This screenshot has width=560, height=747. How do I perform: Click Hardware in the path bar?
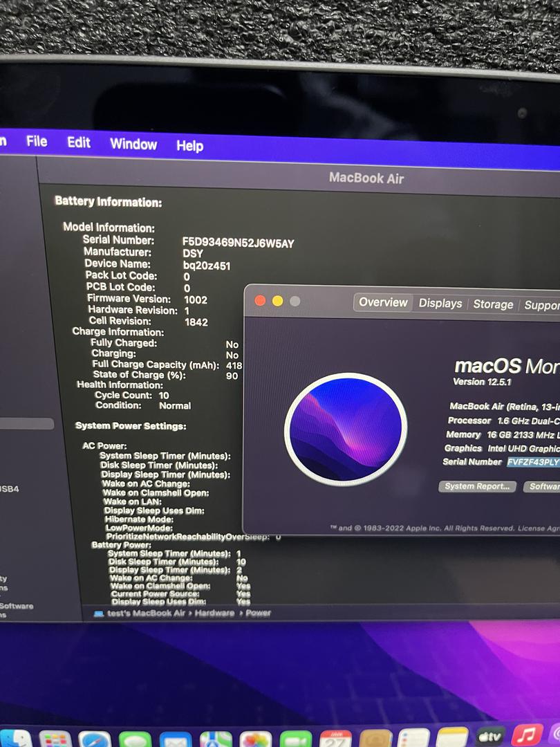point(214,613)
